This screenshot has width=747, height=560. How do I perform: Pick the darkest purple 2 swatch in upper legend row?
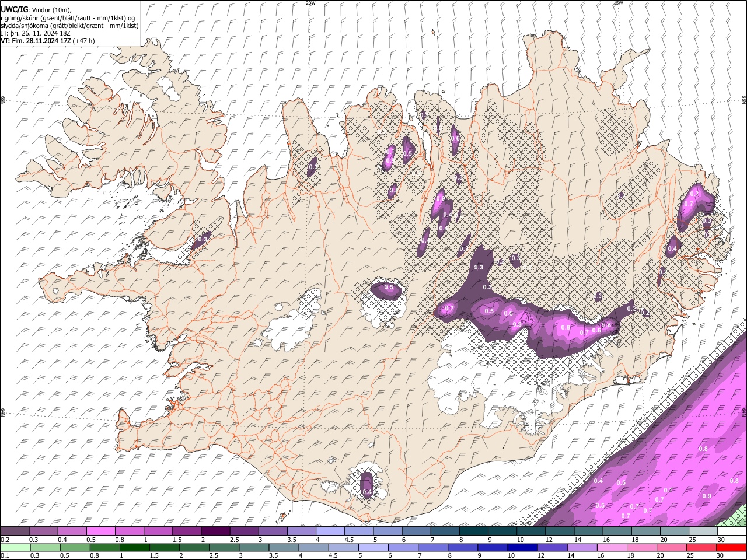215,531
